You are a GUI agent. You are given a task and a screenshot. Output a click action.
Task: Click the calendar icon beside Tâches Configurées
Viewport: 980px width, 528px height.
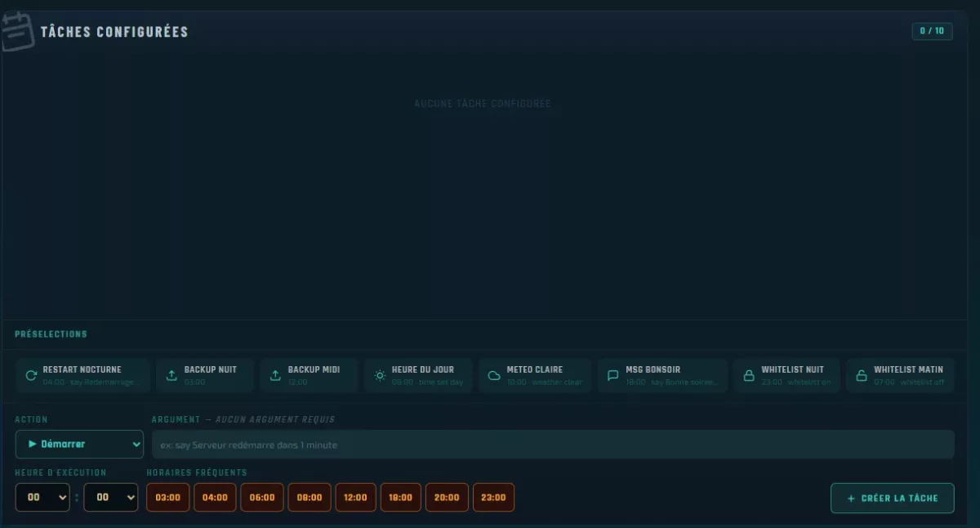pyautogui.click(x=16, y=31)
